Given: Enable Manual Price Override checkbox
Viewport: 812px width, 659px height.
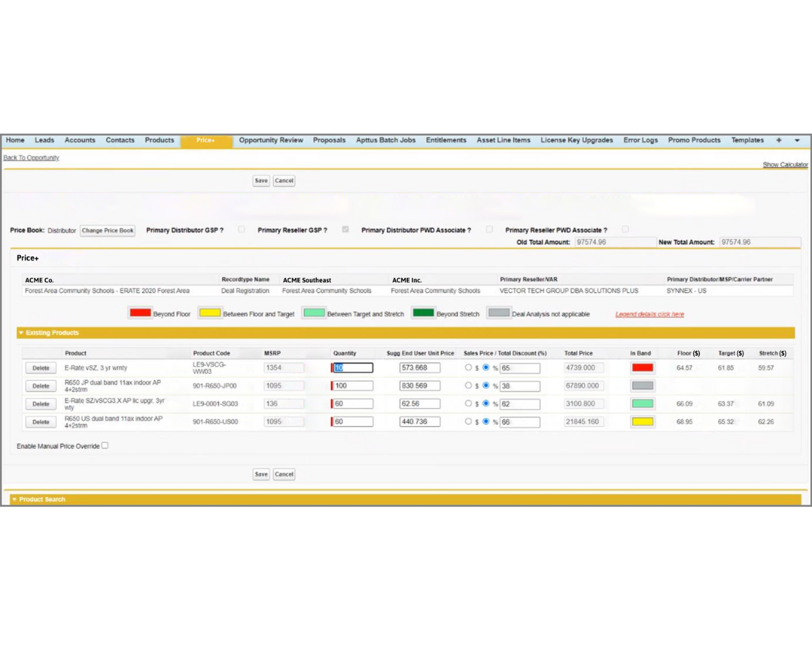Looking at the screenshot, I should point(105,445).
